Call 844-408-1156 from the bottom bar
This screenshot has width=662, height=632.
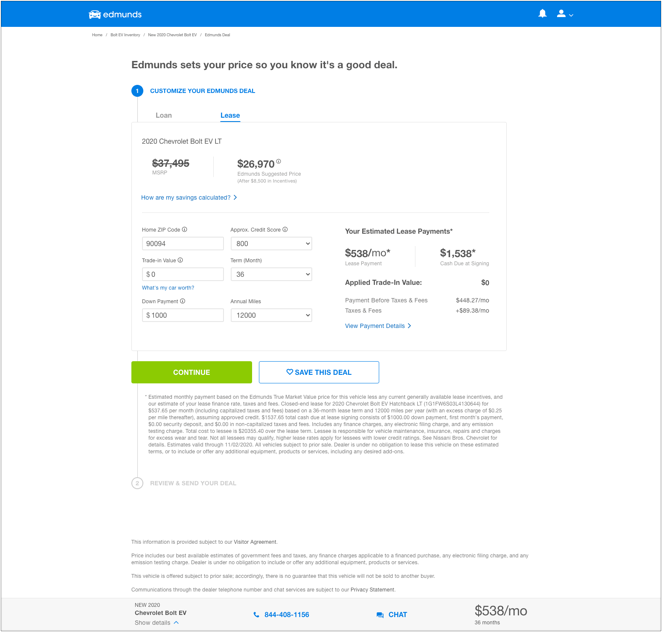coord(287,615)
